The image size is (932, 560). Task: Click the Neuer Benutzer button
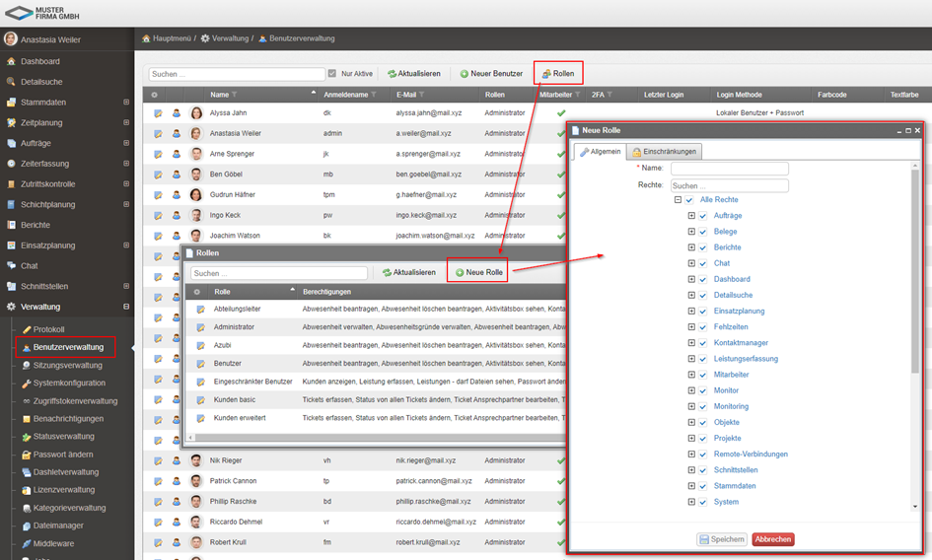490,74
